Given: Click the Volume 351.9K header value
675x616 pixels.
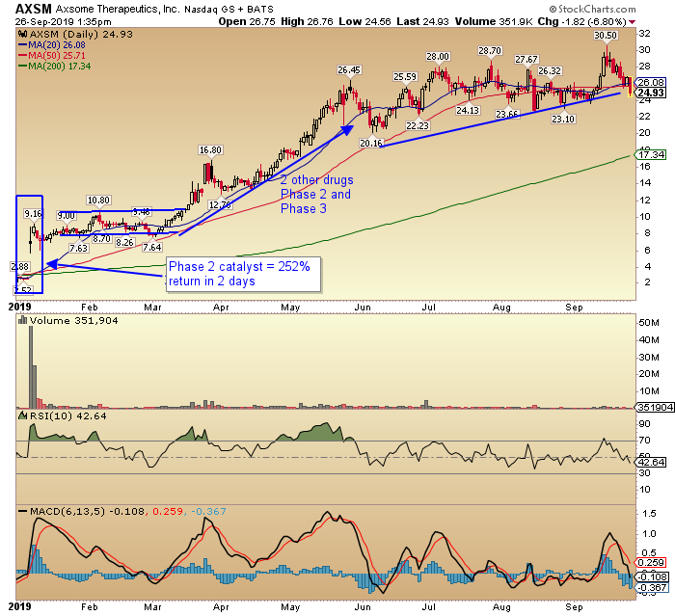Looking at the screenshot, I should [x=495, y=21].
